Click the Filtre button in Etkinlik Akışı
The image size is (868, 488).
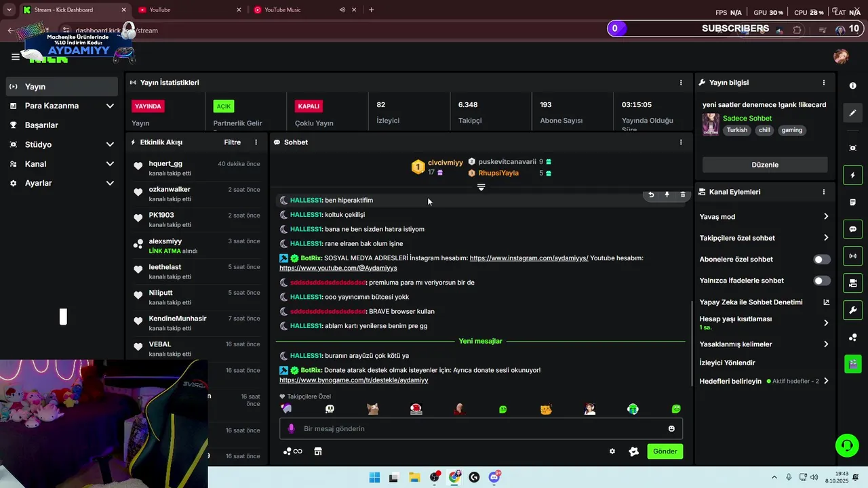pyautogui.click(x=233, y=142)
